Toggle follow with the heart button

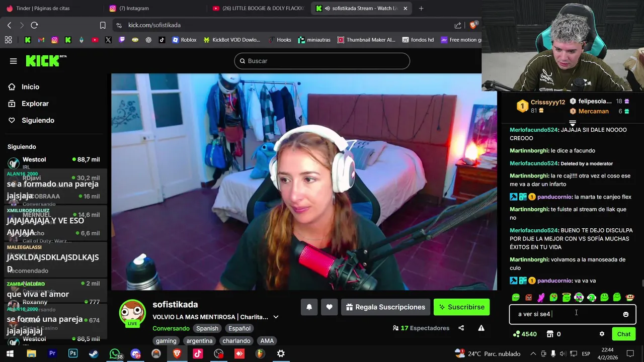tap(329, 307)
